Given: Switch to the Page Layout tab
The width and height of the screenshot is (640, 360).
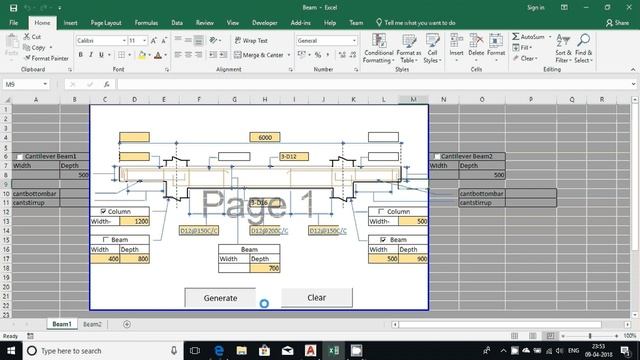Looking at the screenshot, I should click(x=106, y=23).
